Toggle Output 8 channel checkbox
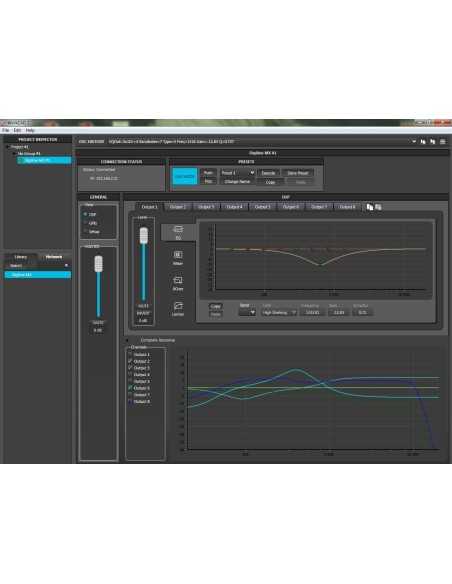Viewport: 452px width, 584px height. [130, 401]
